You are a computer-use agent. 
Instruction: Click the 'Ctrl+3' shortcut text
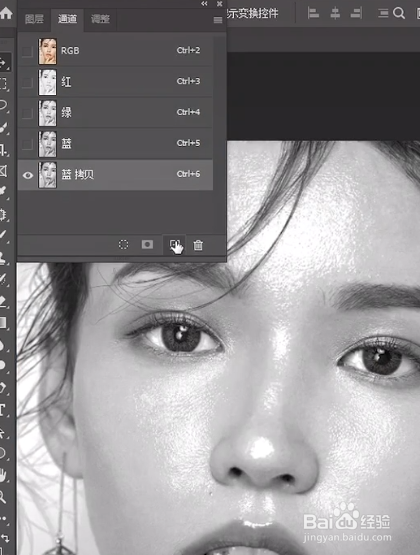point(188,81)
